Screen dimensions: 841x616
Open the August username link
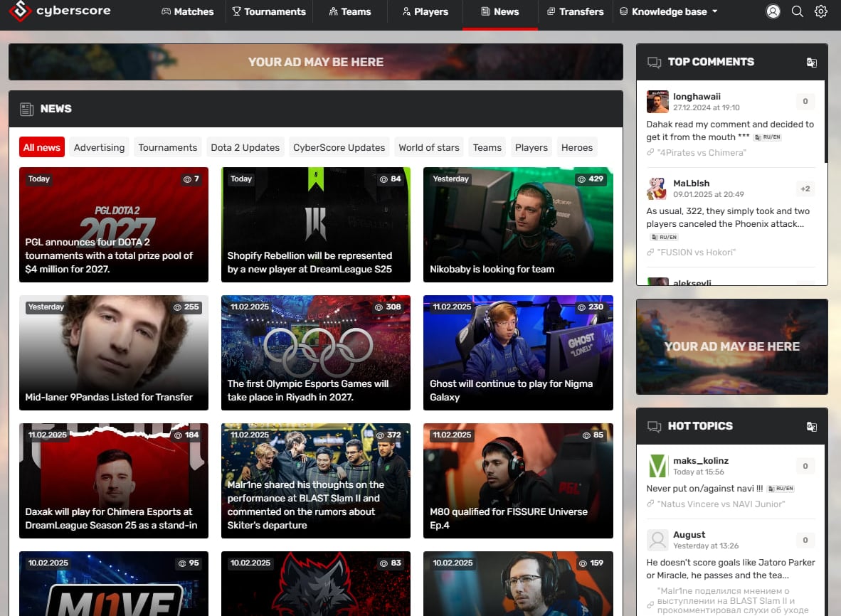point(689,535)
